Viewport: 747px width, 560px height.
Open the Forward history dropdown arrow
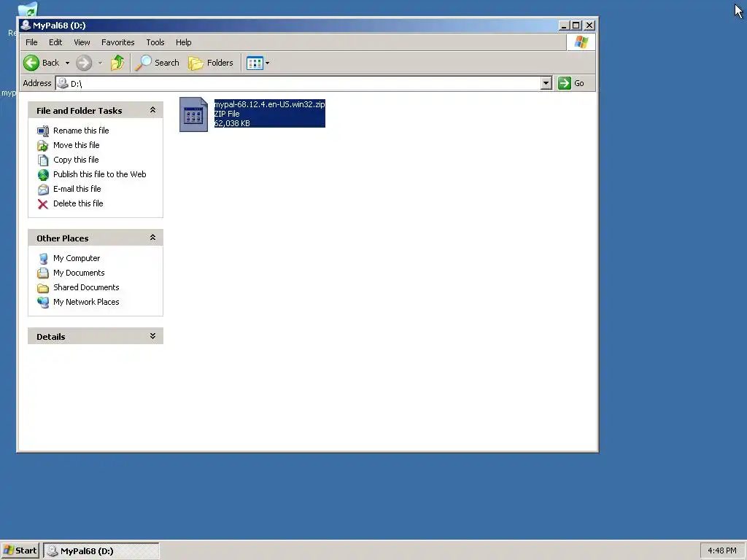[x=100, y=63]
